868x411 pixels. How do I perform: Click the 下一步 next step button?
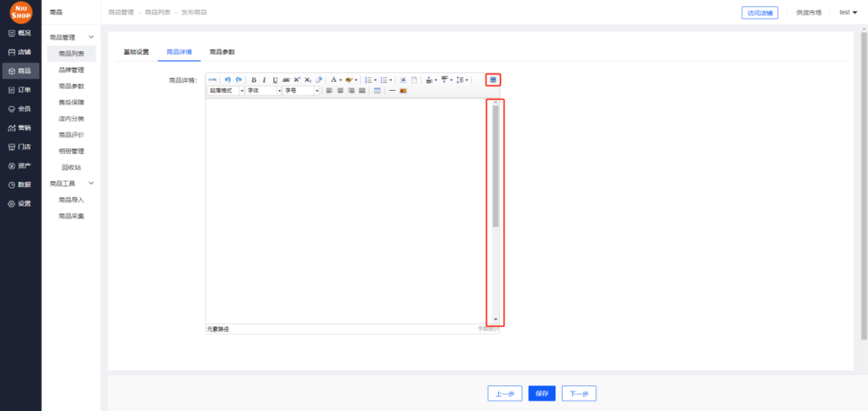pos(579,394)
